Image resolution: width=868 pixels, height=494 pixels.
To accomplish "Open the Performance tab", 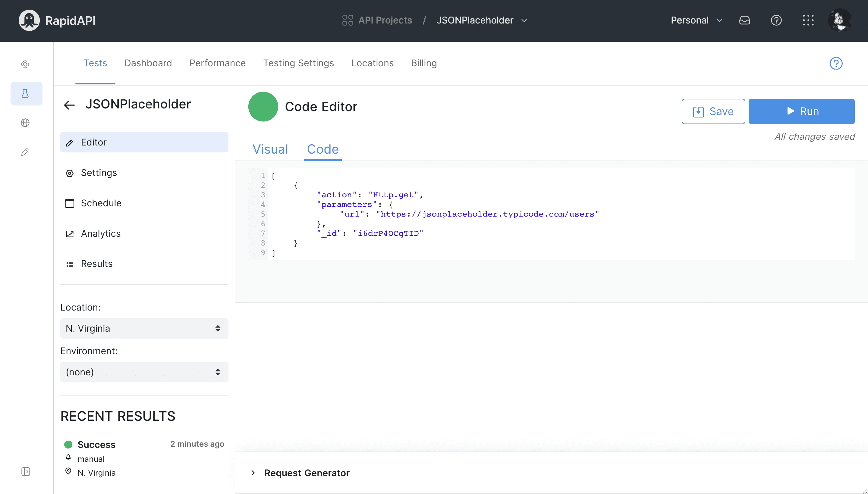I will (218, 63).
